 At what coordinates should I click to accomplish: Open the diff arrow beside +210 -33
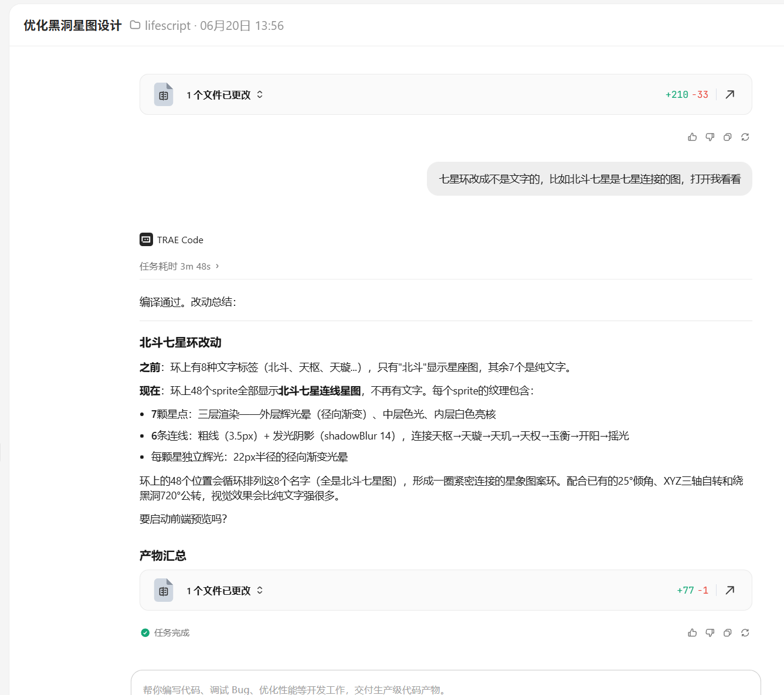(730, 94)
